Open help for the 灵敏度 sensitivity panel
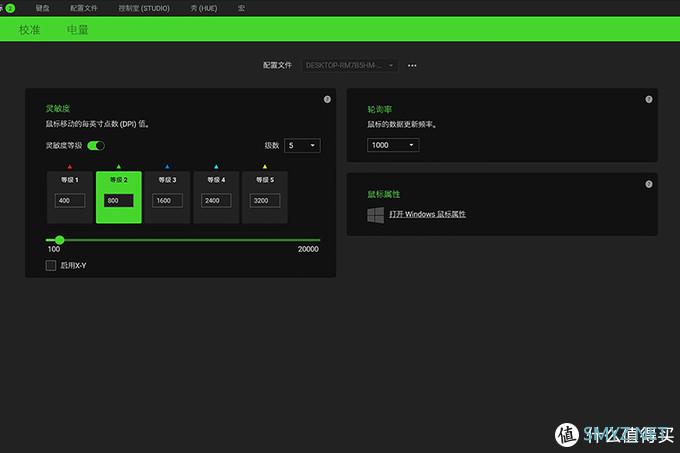680x453 pixels. [x=327, y=99]
